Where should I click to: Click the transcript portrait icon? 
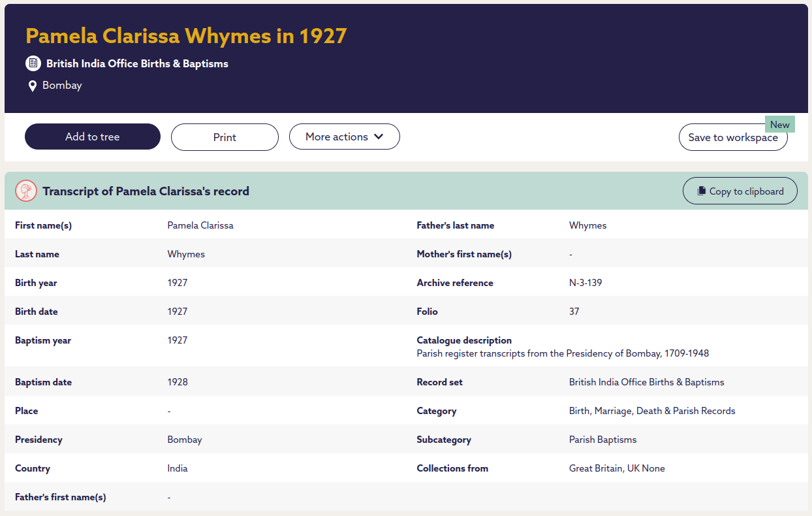tap(26, 191)
